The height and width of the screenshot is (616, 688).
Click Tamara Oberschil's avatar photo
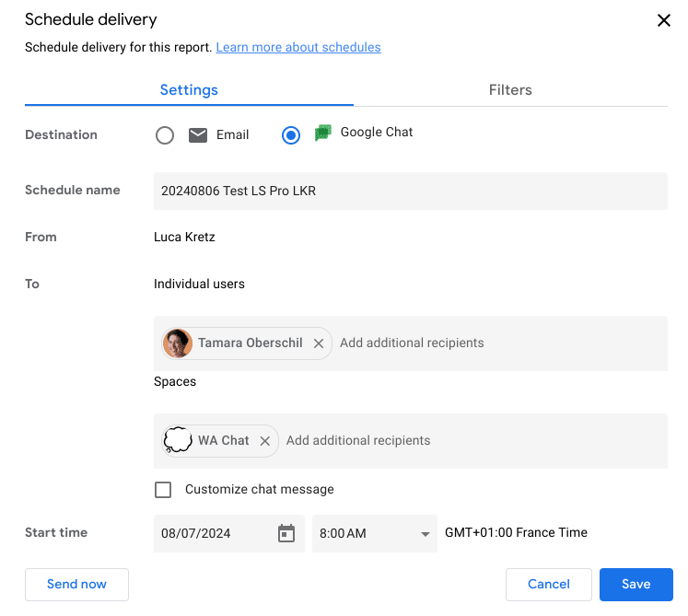tap(178, 343)
